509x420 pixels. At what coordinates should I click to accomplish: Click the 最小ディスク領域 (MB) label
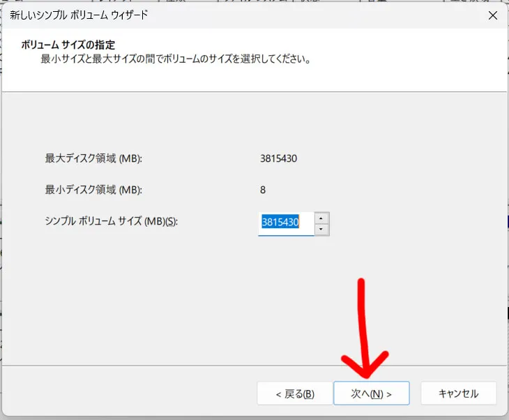click(93, 190)
